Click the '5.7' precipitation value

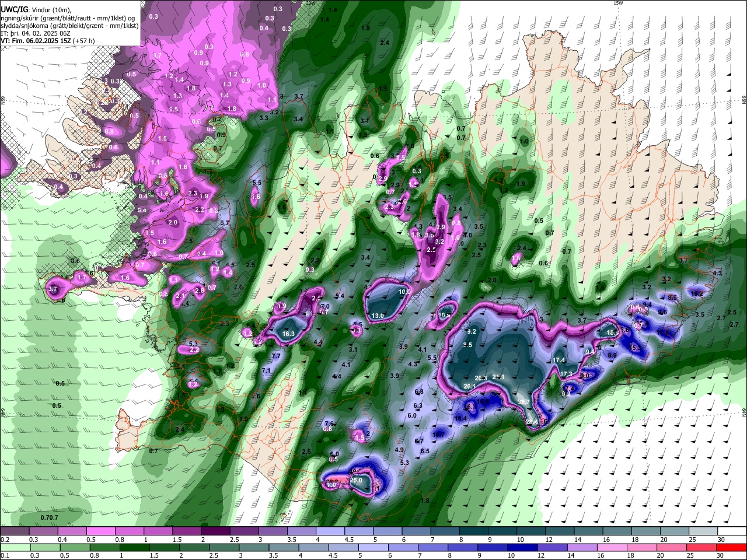(225, 223)
